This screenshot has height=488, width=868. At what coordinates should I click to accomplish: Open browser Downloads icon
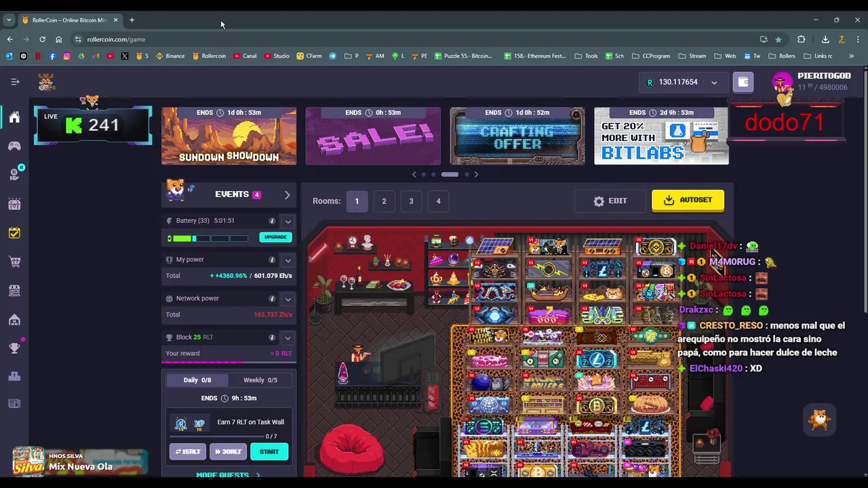click(x=825, y=39)
